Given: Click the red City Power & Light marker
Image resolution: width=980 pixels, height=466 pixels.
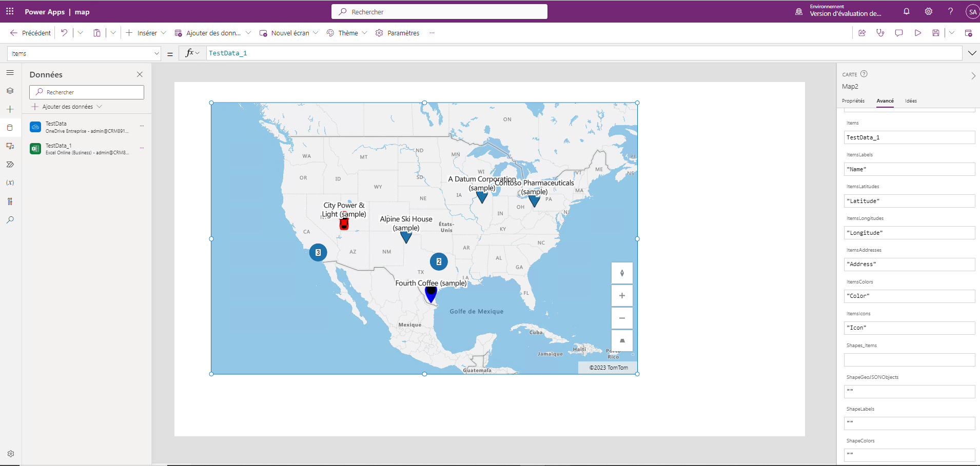Looking at the screenshot, I should tap(344, 225).
